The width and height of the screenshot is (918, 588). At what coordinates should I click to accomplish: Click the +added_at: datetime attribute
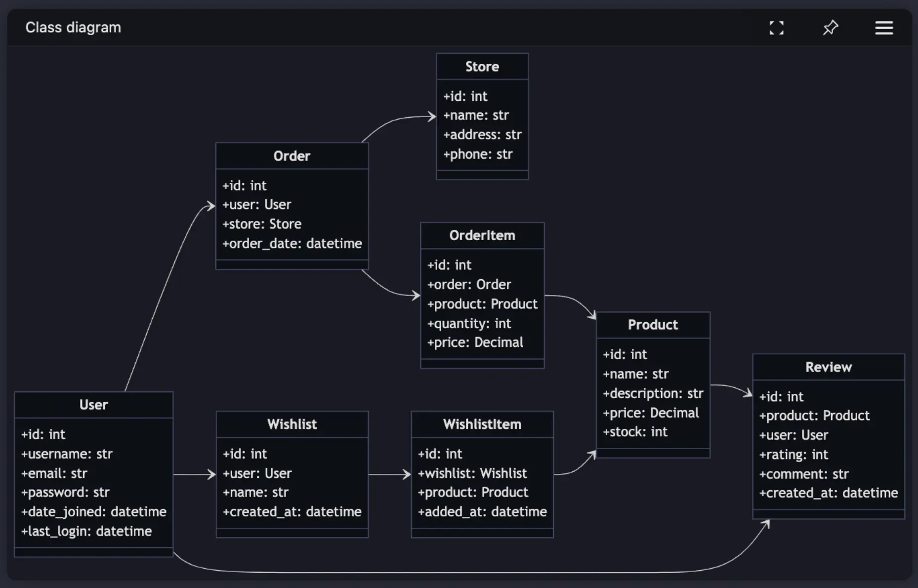point(482,512)
